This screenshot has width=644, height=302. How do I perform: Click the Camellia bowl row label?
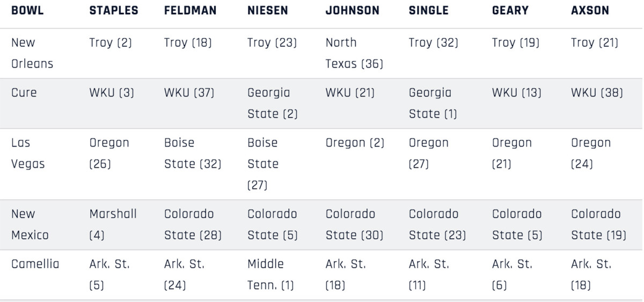[x=35, y=264]
